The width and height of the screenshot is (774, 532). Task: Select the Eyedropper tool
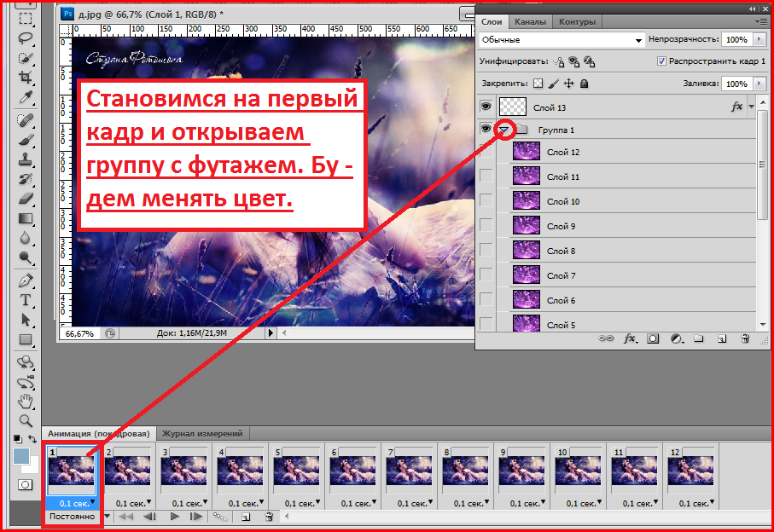pyautogui.click(x=26, y=97)
